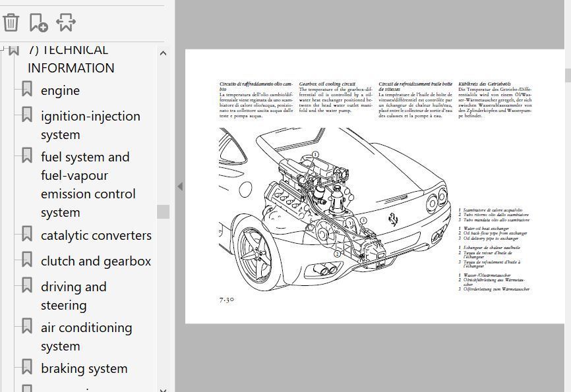This screenshot has height=392, width=571.
Task: Open the 'catalytic converters' bookmark
Action: 96,235
